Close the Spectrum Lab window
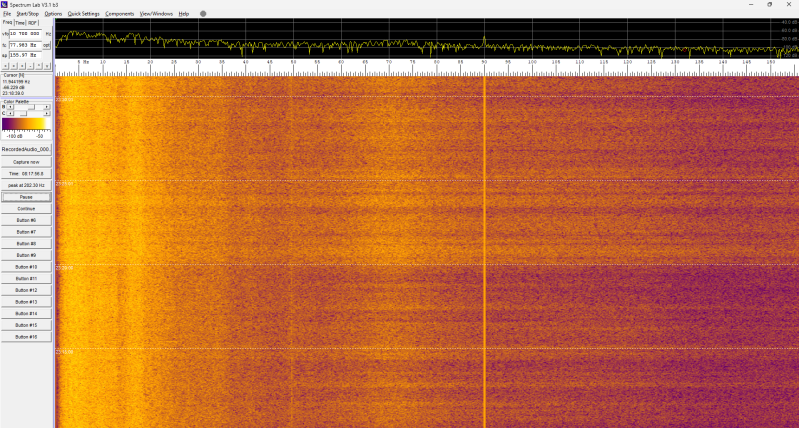Image resolution: width=799 pixels, height=428 pixels. 788,5
